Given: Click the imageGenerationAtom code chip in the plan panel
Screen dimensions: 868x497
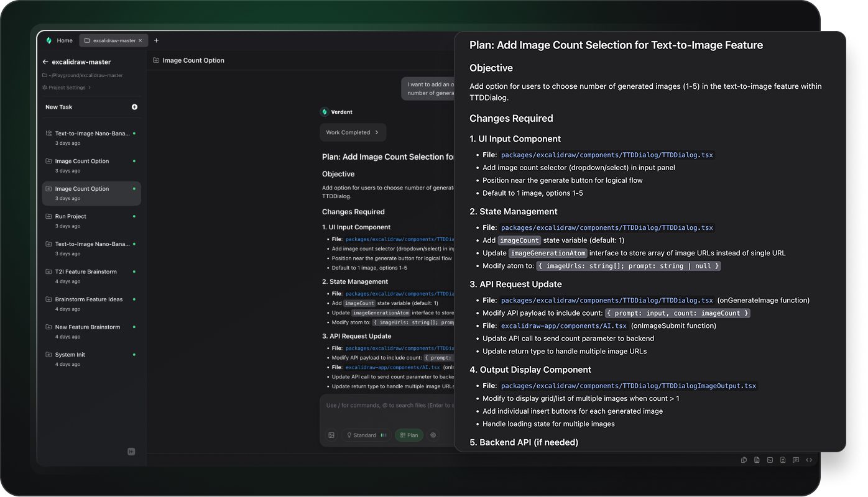Looking at the screenshot, I should point(548,253).
